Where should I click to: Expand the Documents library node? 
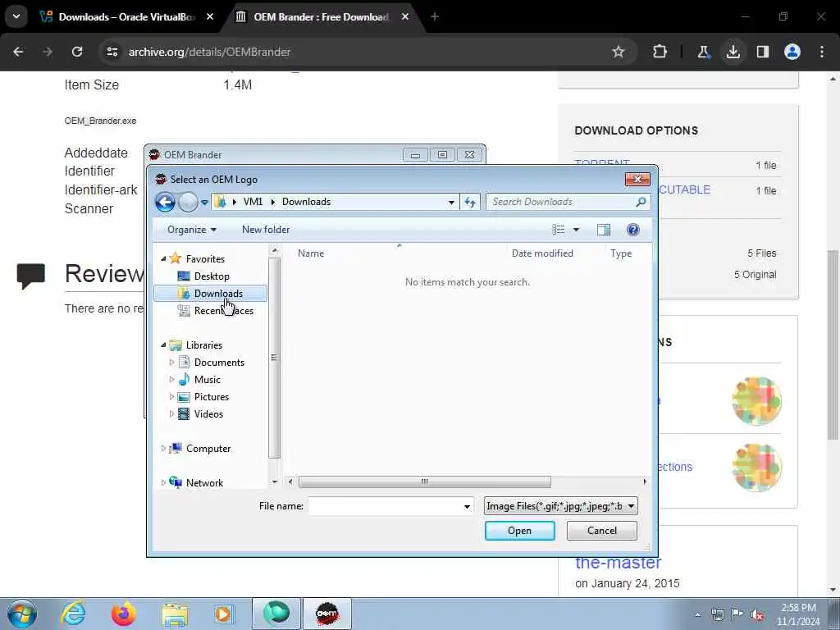(171, 363)
